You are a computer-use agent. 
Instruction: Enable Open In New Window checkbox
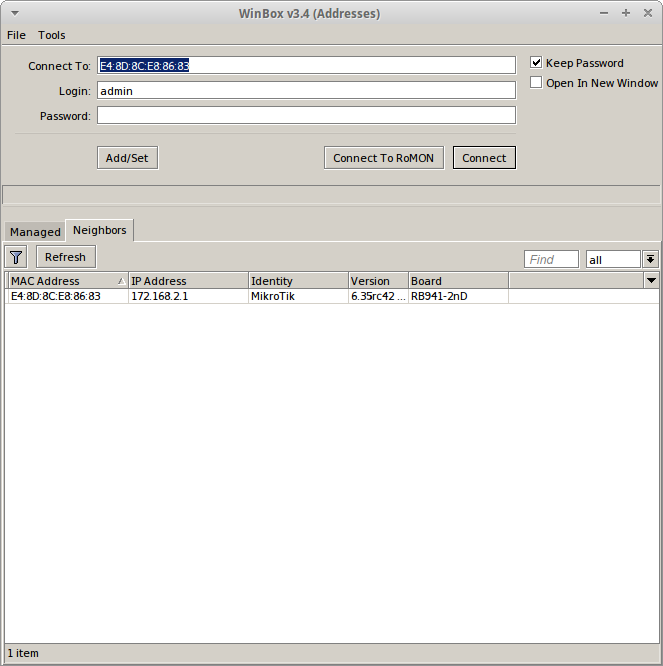(x=536, y=82)
